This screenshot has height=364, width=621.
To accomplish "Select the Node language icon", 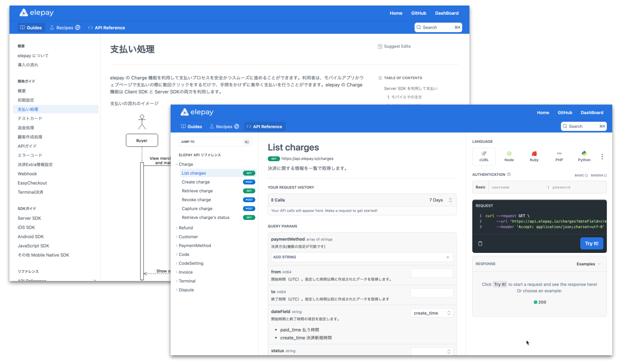I will 509,156.
